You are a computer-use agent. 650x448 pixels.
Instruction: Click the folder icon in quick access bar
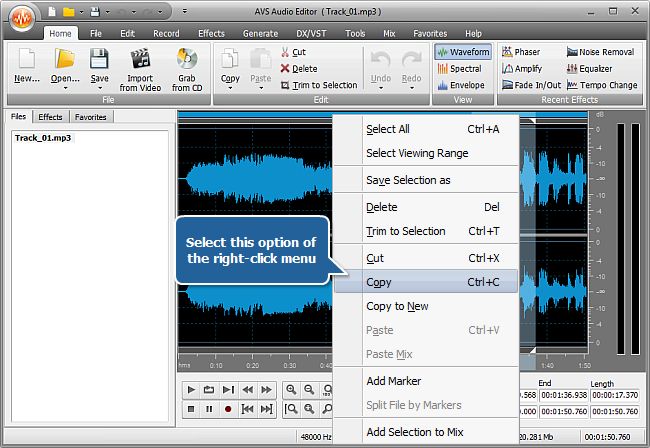pos(68,12)
